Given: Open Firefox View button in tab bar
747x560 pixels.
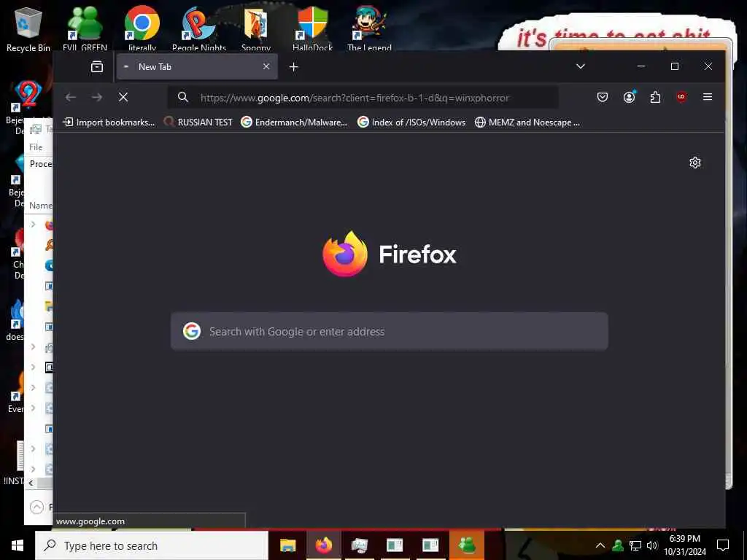Looking at the screenshot, I should pyautogui.click(x=97, y=66).
